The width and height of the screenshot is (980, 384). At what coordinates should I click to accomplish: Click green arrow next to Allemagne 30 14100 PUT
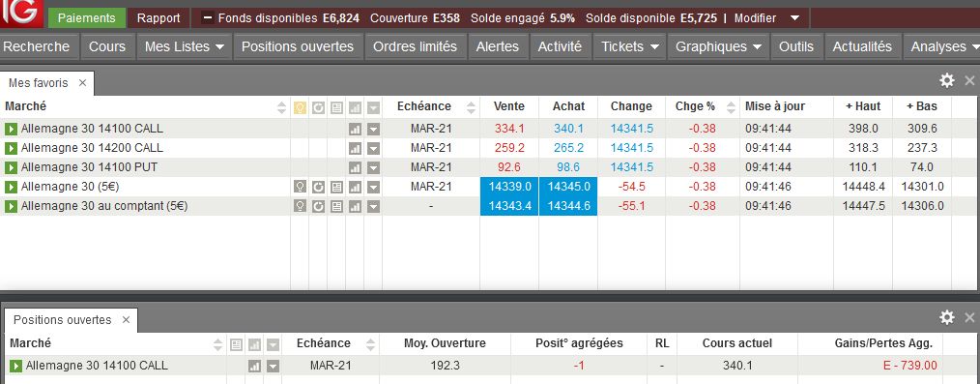pos(11,167)
